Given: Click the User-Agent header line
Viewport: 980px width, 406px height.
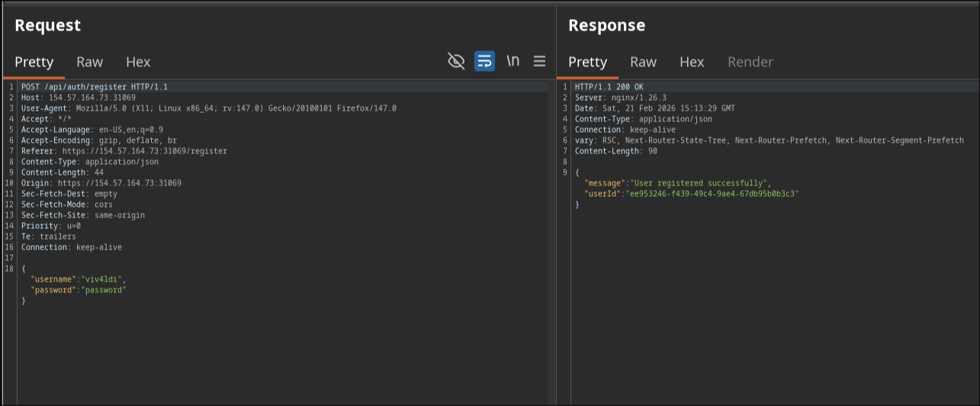Looking at the screenshot, I should coord(209,108).
